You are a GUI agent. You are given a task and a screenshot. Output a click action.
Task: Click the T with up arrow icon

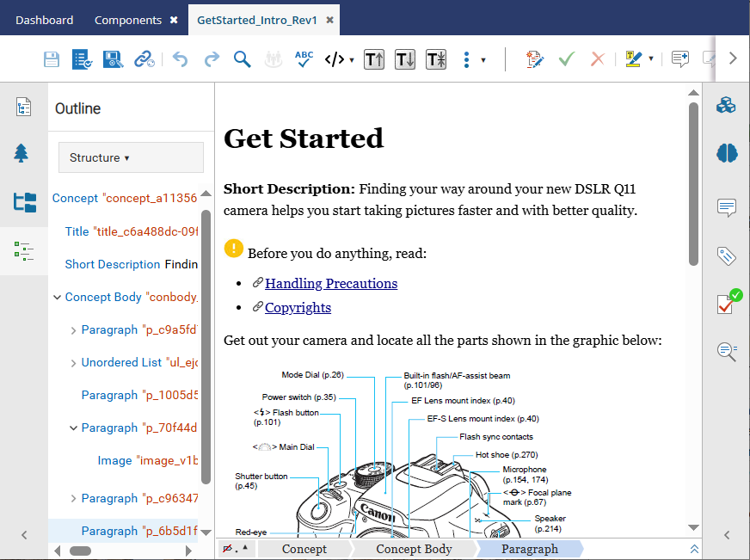pyautogui.click(x=374, y=59)
